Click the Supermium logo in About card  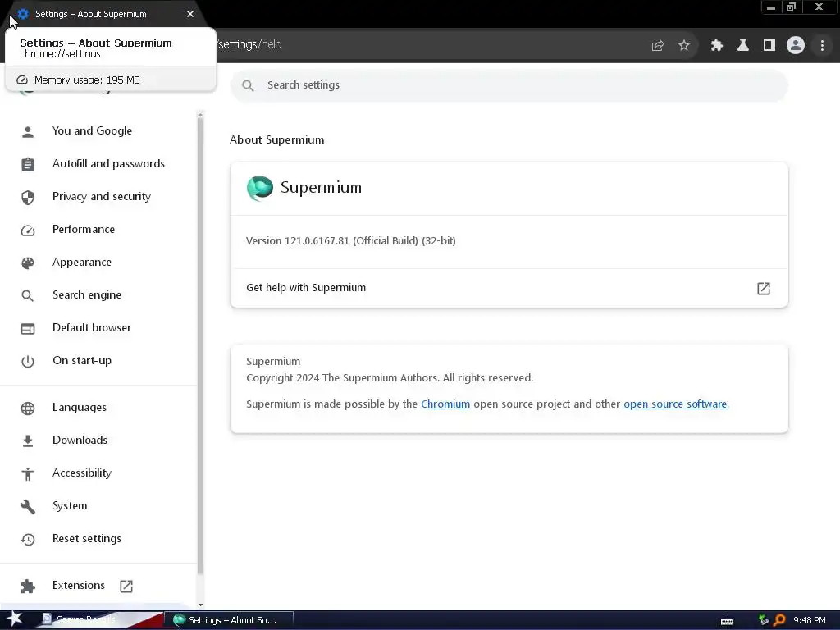260,189
